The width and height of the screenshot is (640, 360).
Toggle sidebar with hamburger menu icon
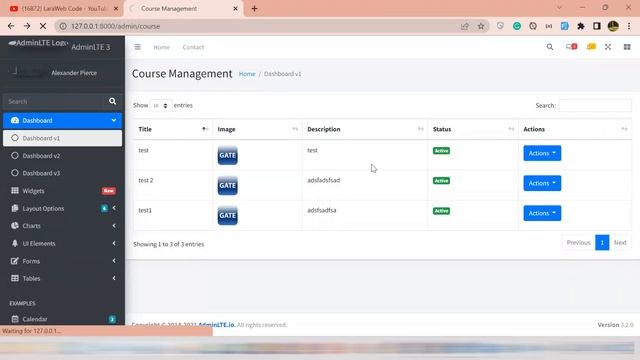(138, 47)
